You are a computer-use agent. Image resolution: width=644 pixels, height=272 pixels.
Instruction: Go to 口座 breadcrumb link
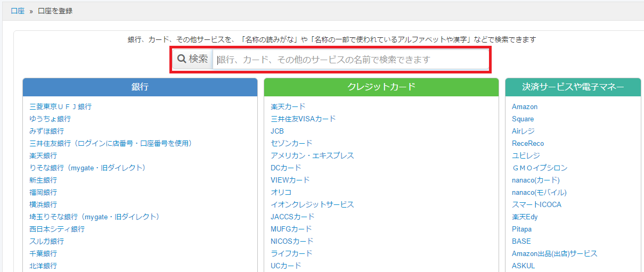(18, 11)
